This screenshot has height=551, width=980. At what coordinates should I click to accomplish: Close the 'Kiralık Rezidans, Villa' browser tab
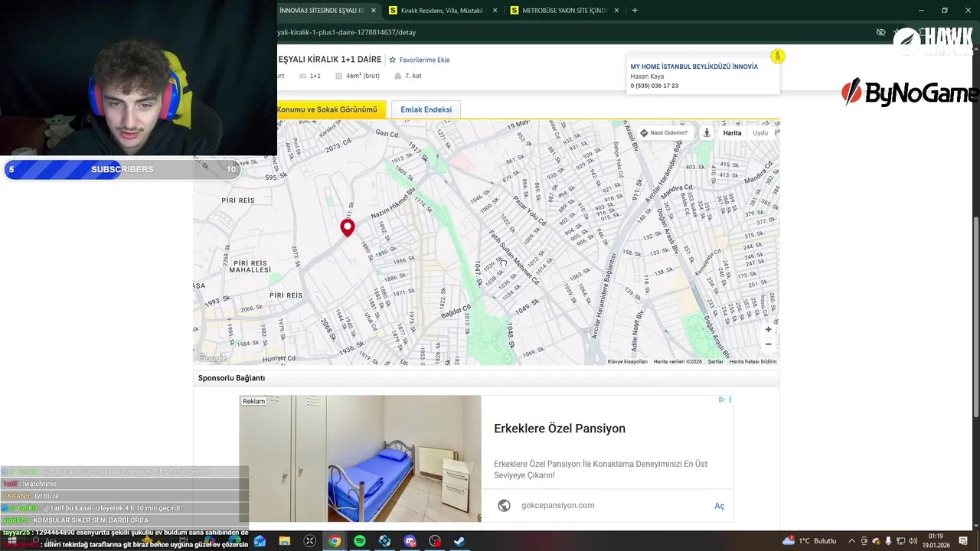495,11
